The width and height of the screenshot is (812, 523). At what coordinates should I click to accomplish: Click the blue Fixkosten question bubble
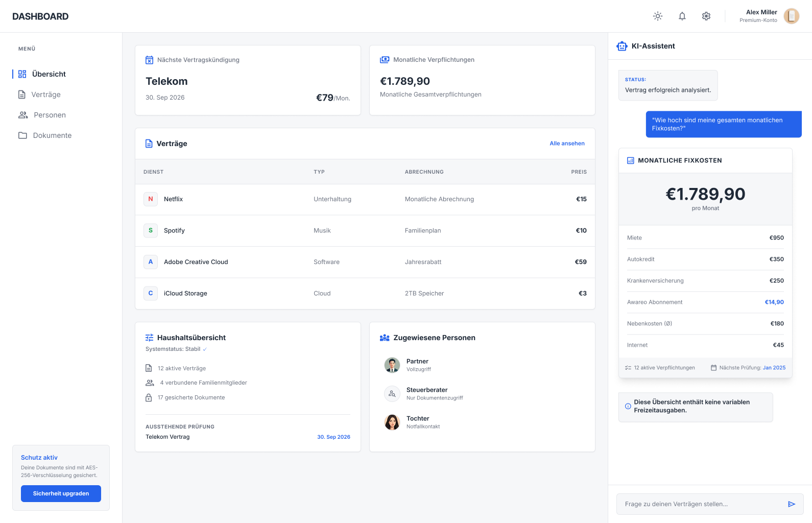click(724, 124)
